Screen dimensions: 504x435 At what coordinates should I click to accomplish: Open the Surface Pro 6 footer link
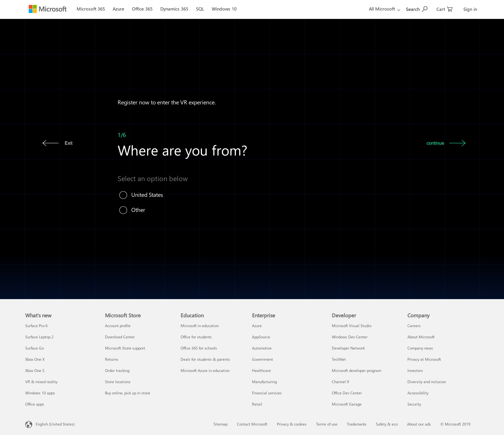click(36, 326)
